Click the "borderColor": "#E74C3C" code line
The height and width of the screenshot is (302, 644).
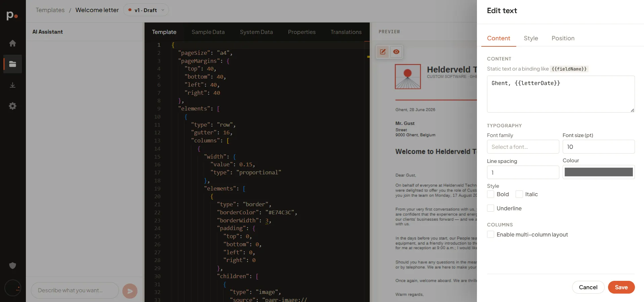tap(257, 212)
